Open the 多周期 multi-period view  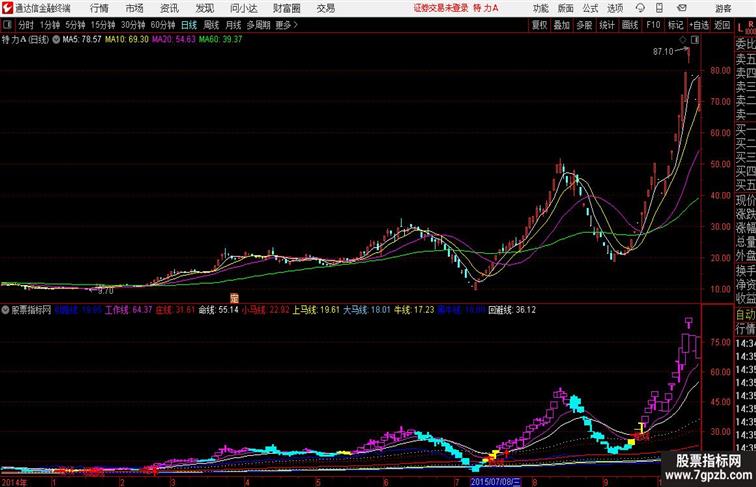(x=258, y=25)
